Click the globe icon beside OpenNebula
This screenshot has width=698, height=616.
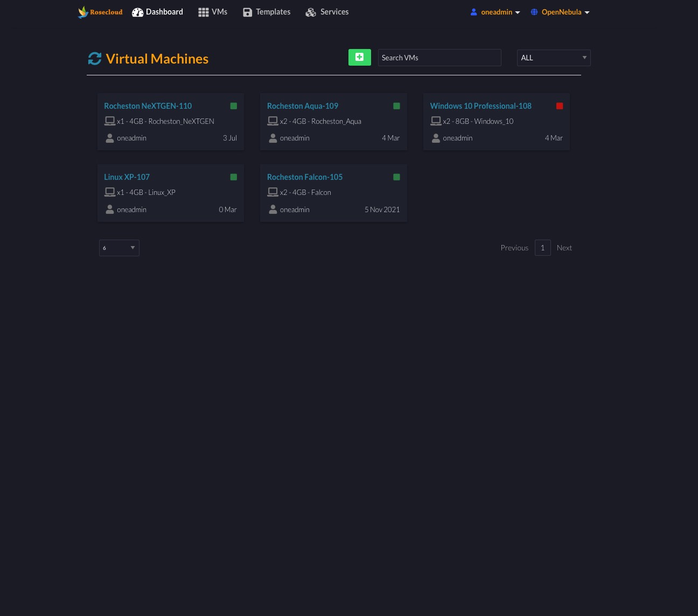(534, 12)
